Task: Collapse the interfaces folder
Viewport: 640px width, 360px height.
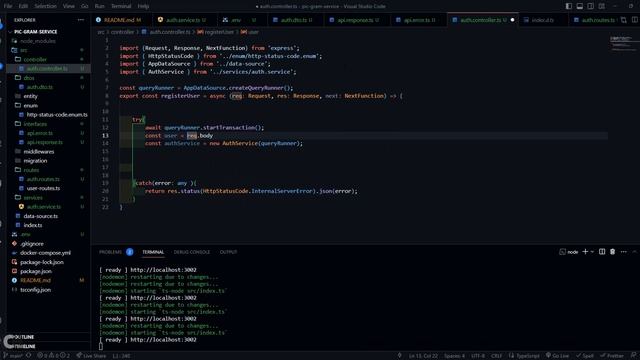Action: click(48, 124)
